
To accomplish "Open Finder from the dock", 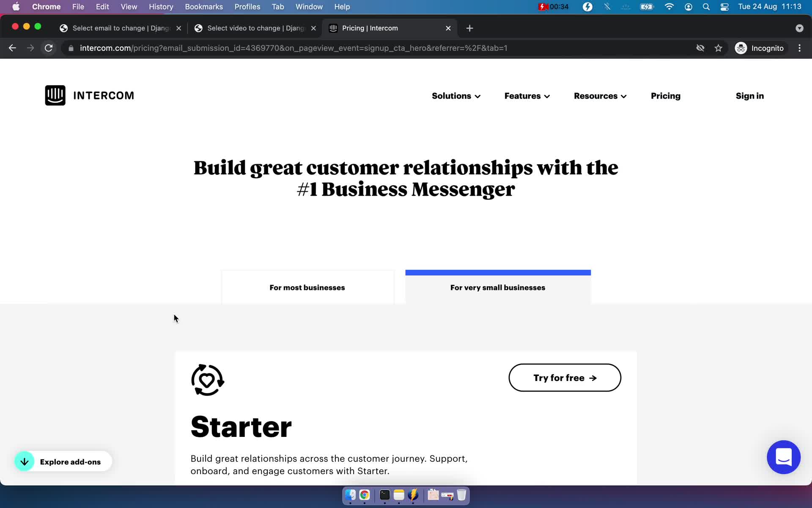I will [x=350, y=495].
